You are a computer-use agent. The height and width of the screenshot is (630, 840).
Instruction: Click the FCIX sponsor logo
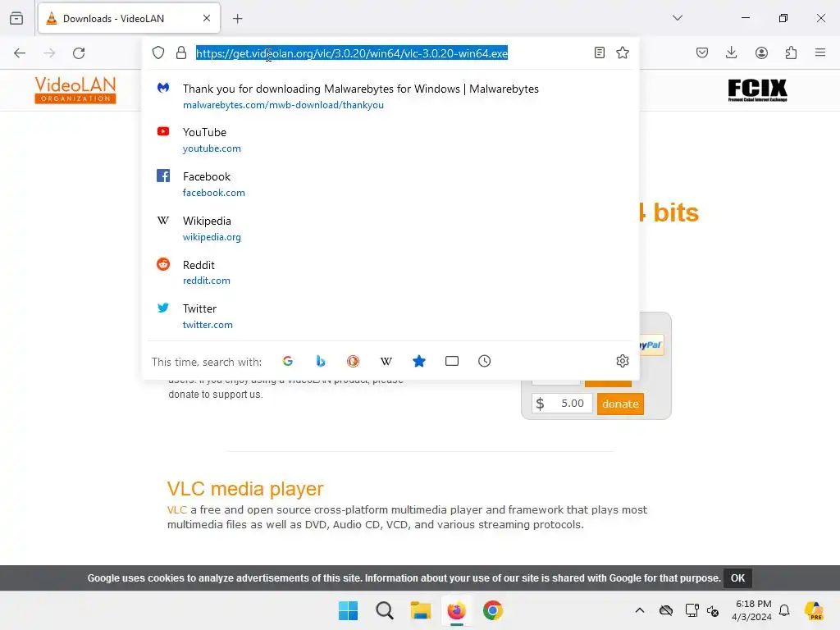[x=757, y=90]
